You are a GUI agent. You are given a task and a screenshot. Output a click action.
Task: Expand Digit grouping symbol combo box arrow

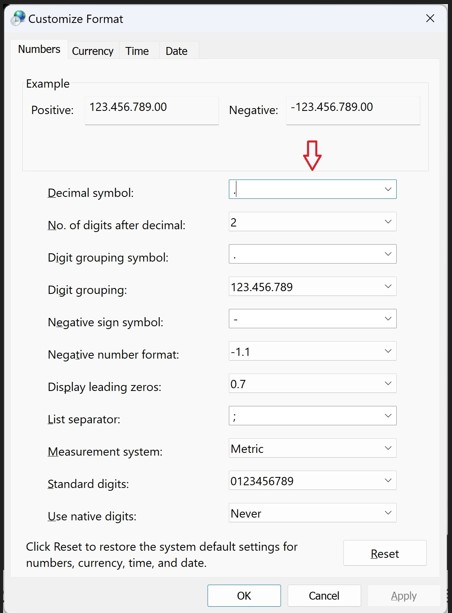(388, 254)
